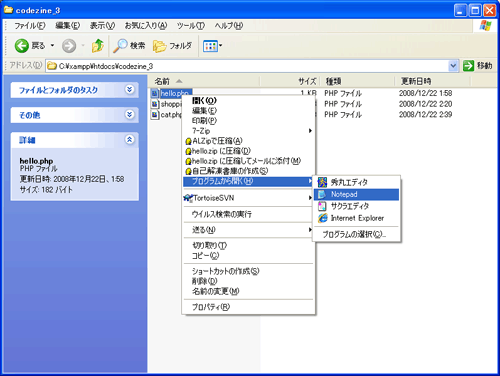The image size is (500, 376).
Task: Click the address bar path field
Action: click(x=248, y=66)
